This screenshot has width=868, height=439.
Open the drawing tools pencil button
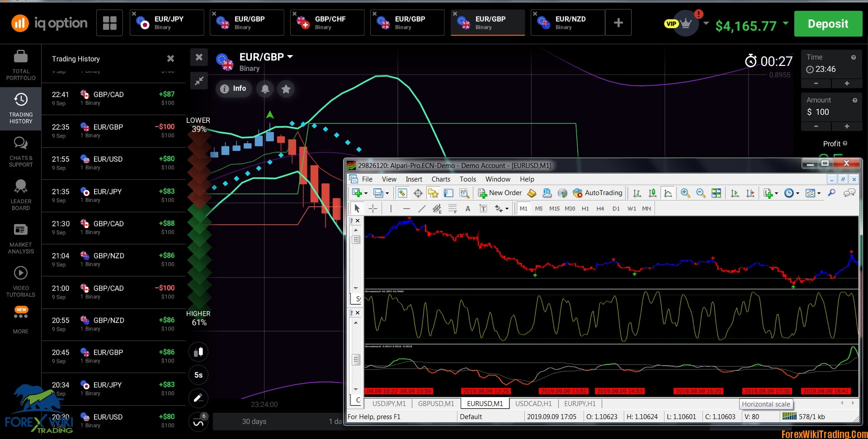pyautogui.click(x=198, y=398)
